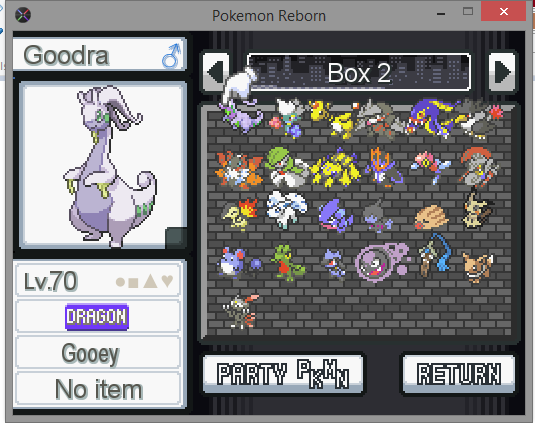Screen dimensions: 535x423
Task: Pick the Gastly ghost sprite in the fourth row
Action: tap(381, 262)
